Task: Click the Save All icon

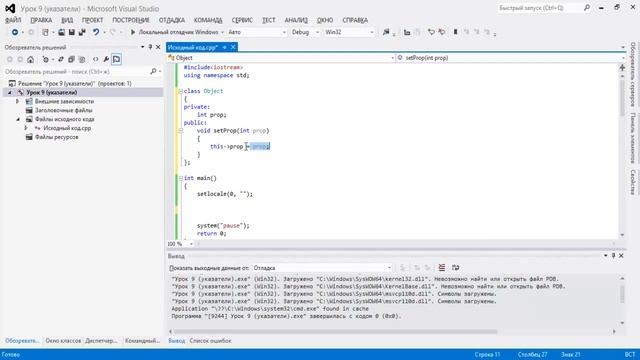Action: tap(82, 32)
